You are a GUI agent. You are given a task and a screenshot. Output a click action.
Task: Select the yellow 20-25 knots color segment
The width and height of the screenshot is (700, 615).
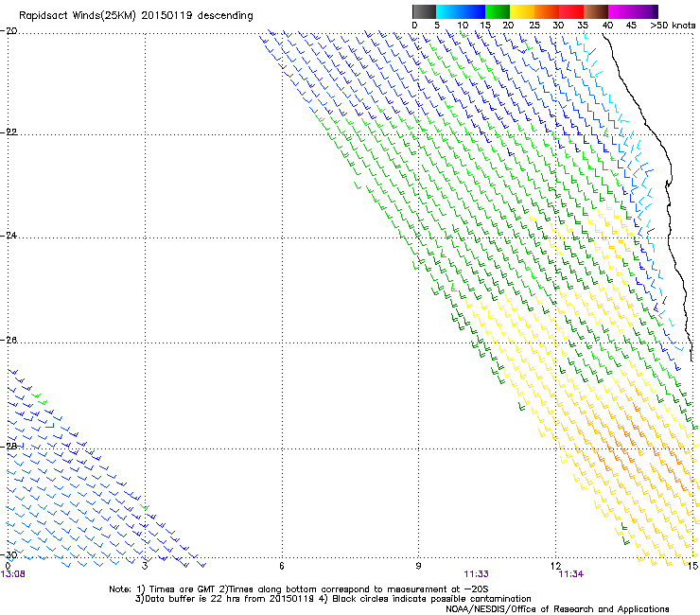522,11
